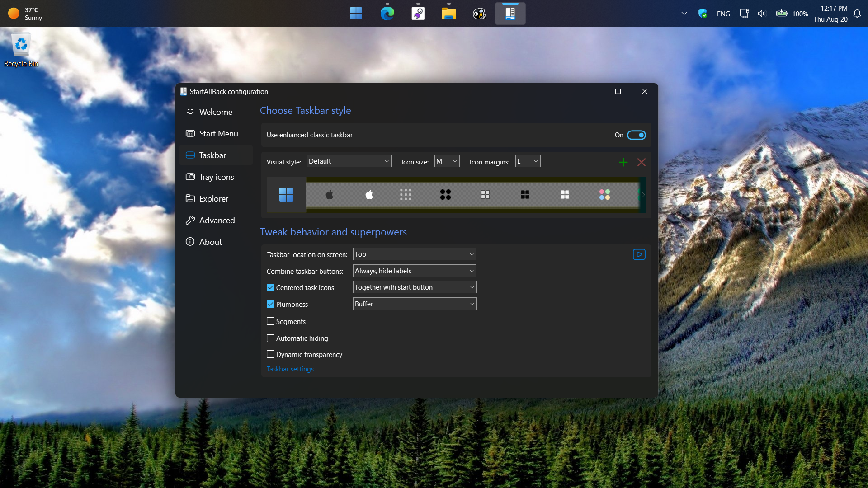Screen dimensions: 868x488
Task: Select the Windows 11 logo start button style
Action: coord(286,195)
